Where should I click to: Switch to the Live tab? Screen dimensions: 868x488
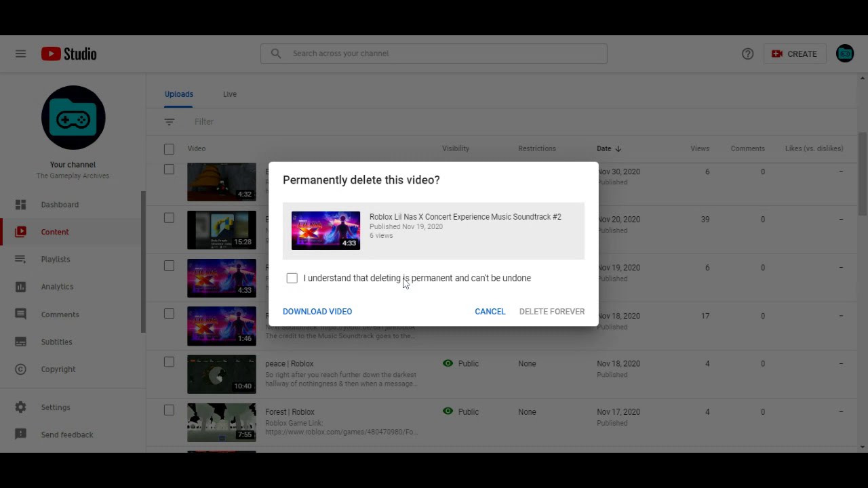pyautogui.click(x=230, y=94)
